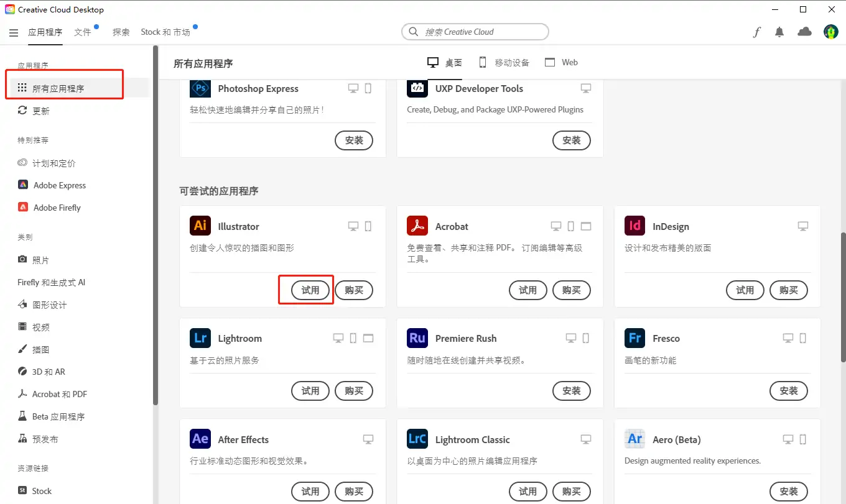The width and height of the screenshot is (846, 504).
Task: Open the hamburger menu
Action: pos(14,32)
